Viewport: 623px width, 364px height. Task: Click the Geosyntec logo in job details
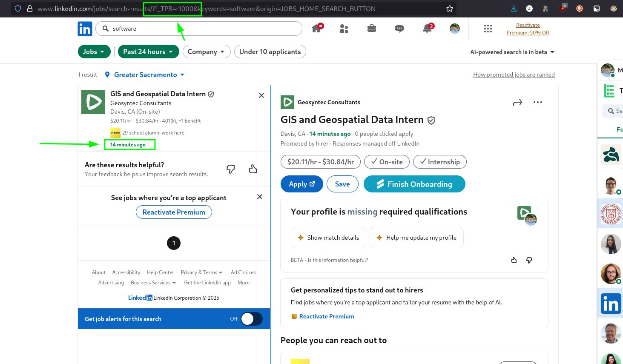pos(287,102)
